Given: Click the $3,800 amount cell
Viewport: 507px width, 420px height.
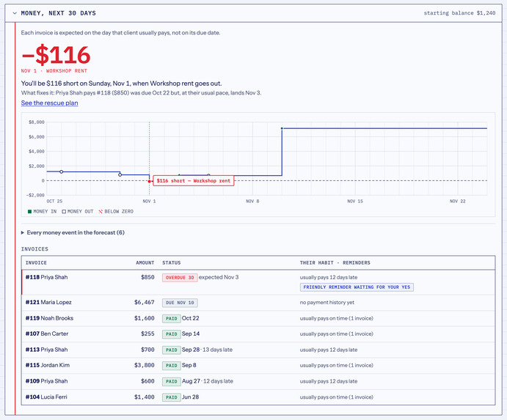Looking at the screenshot, I should 145,366.
